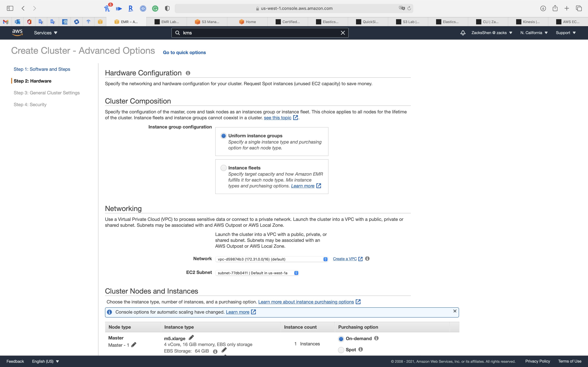Click the Safari page reload icon

(409, 8)
